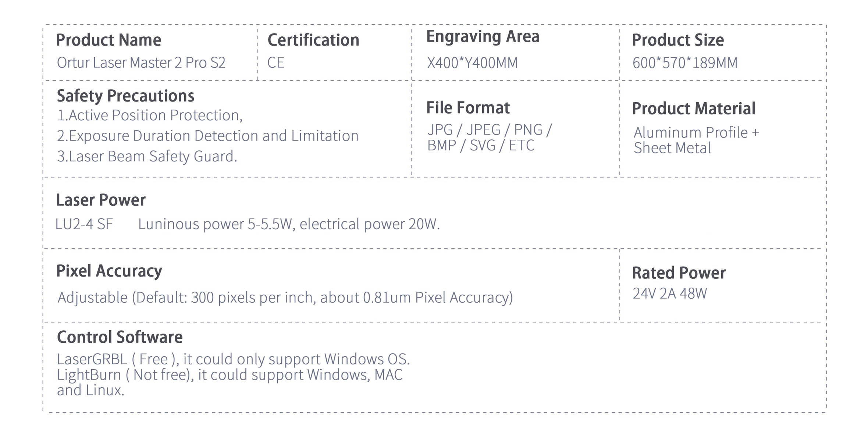The height and width of the screenshot is (434, 868).
Task: Select the 600*570*189MM size value
Action: tap(685, 63)
